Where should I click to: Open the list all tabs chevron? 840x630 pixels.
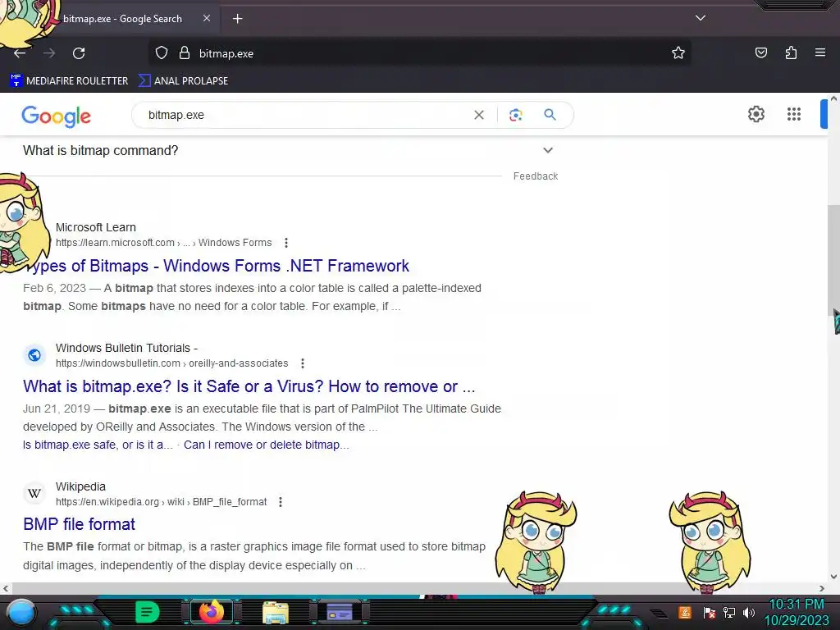click(x=701, y=18)
